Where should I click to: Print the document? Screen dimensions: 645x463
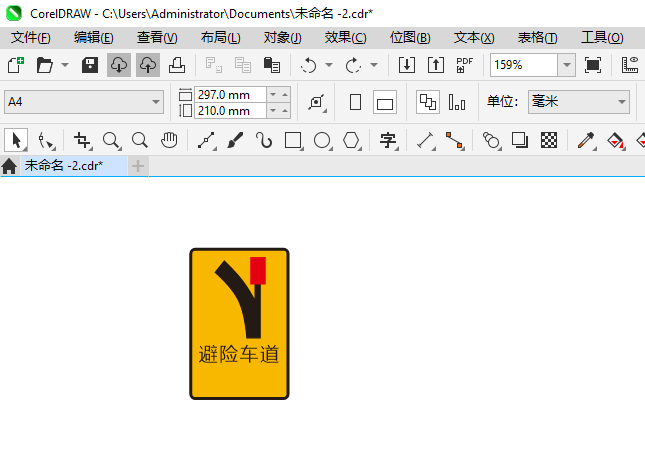coord(177,65)
